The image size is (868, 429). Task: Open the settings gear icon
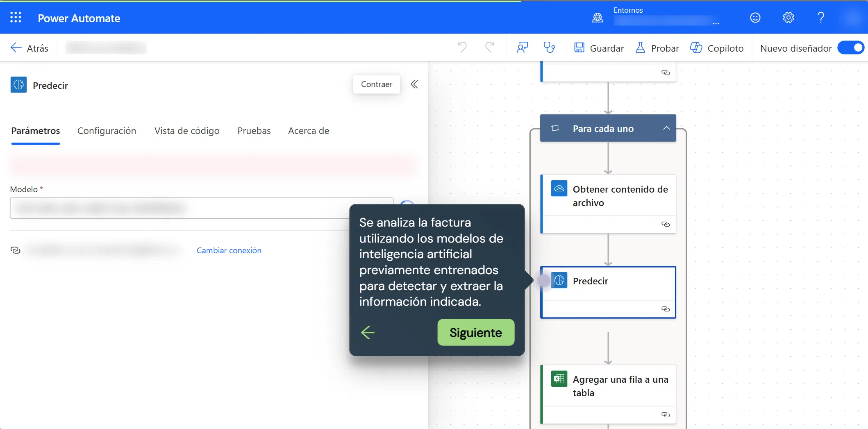point(788,18)
